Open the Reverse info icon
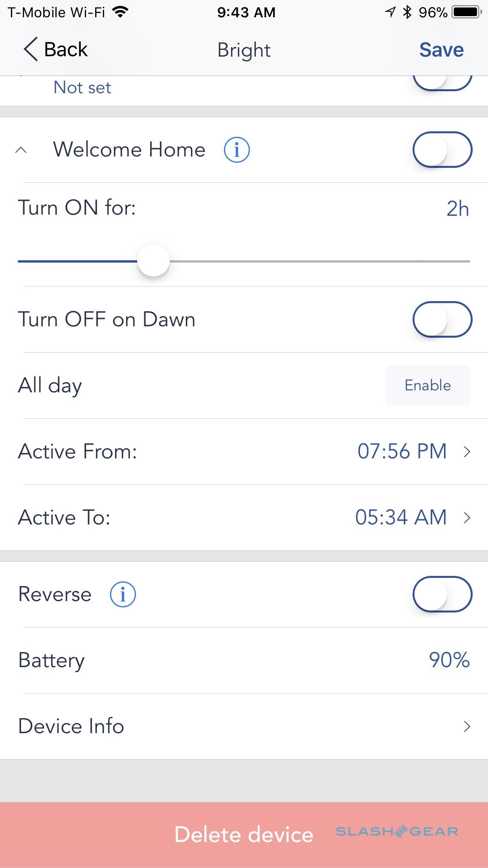Image resolution: width=488 pixels, height=868 pixels. tap(123, 594)
